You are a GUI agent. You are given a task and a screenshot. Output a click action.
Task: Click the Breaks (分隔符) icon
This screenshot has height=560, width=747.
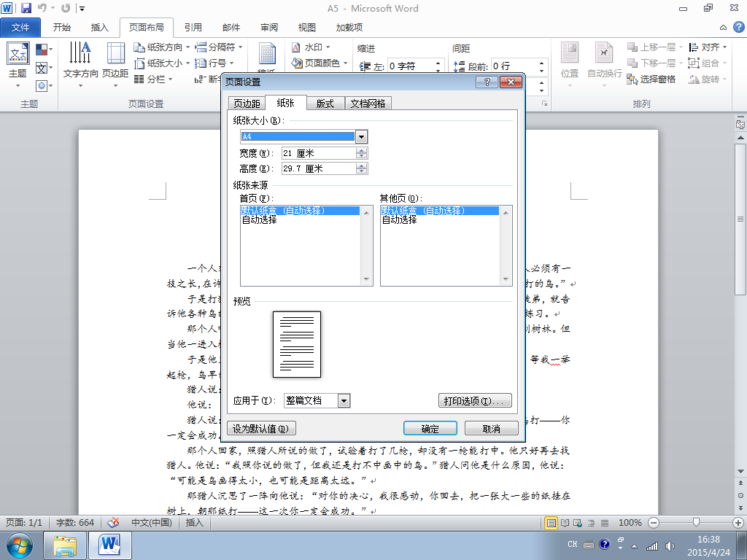(x=201, y=47)
